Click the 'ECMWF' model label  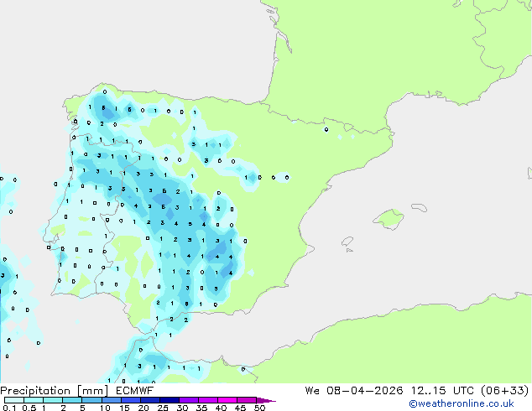[x=135, y=391]
